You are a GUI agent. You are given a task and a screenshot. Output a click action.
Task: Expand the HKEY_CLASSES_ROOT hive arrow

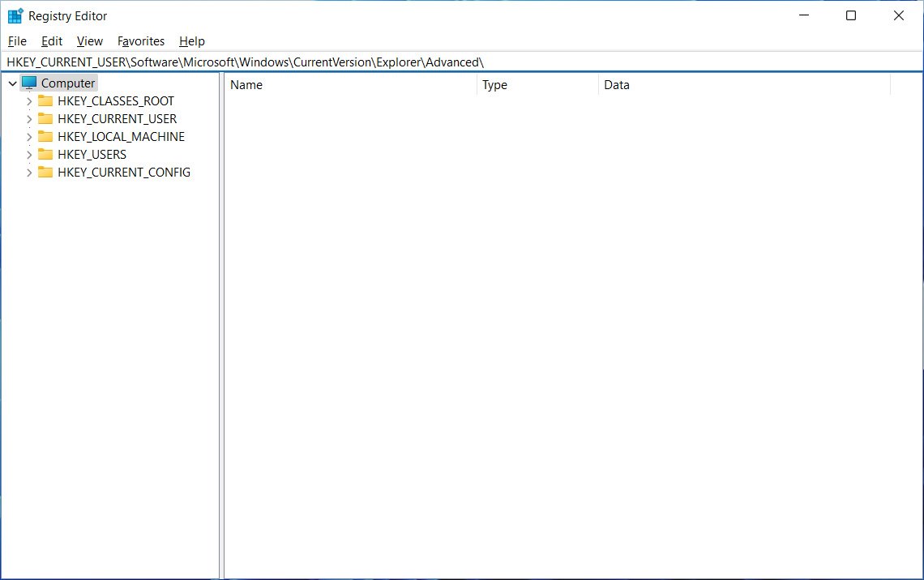tap(29, 101)
